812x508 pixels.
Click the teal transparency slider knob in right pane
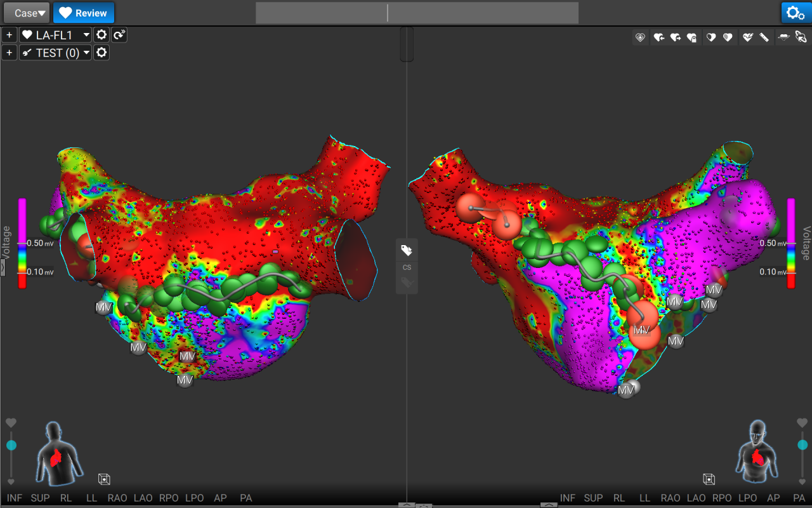802,444
